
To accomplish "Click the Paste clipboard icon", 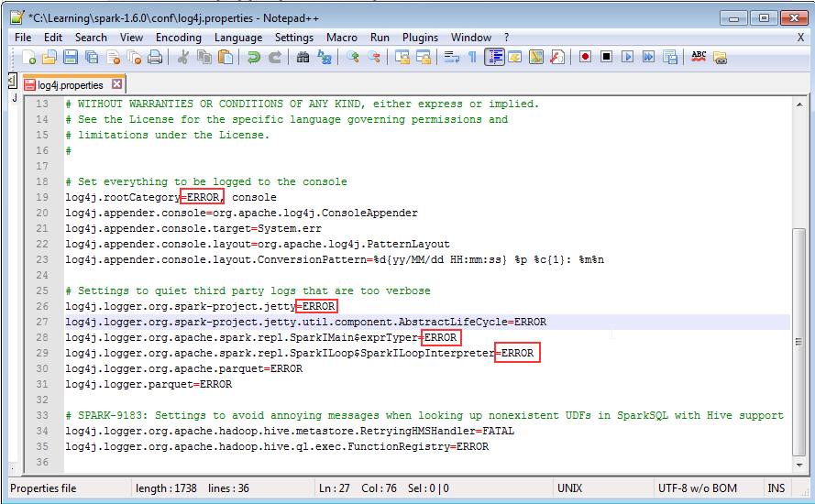I will pos(225,57).
